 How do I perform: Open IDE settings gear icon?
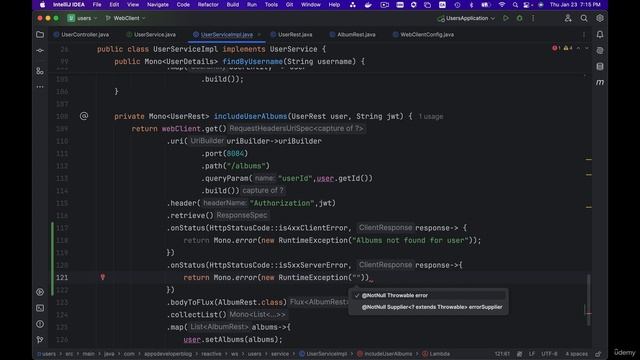coord(600,18)
